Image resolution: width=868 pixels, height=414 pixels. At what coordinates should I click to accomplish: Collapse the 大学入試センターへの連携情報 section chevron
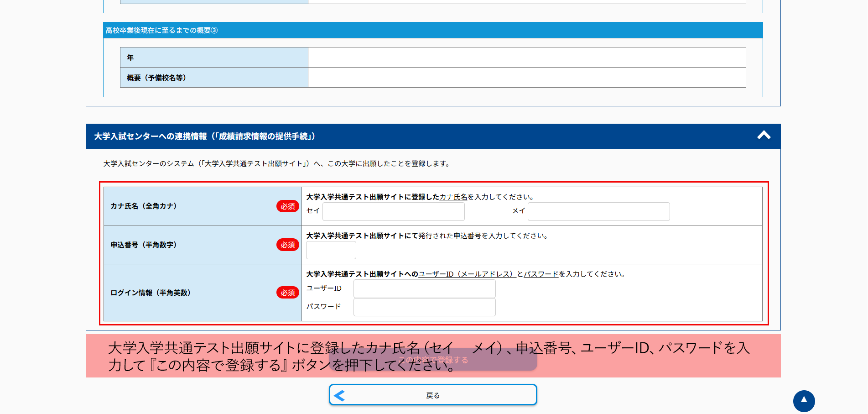(764, 136)
